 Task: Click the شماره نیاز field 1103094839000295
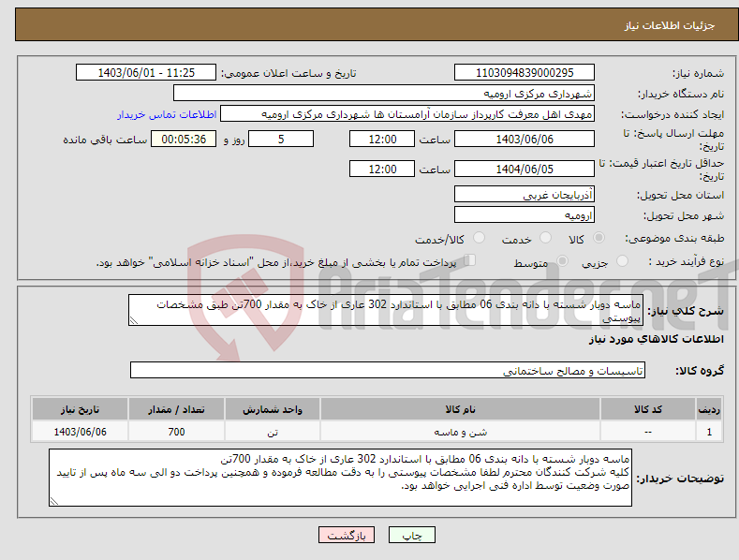pyautogui.click(x=525, y=73)
